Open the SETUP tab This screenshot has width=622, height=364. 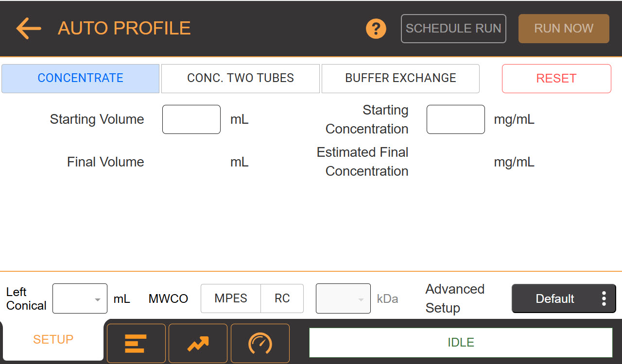[x=53, y=339]
